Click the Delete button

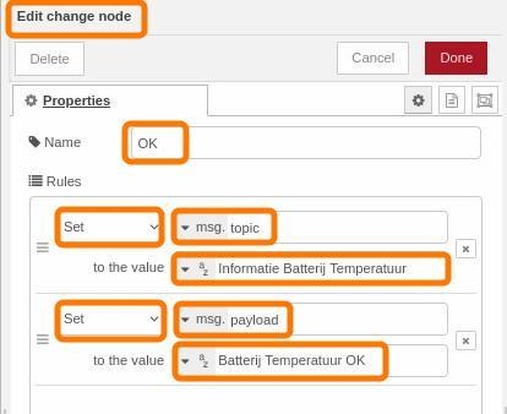49,59
